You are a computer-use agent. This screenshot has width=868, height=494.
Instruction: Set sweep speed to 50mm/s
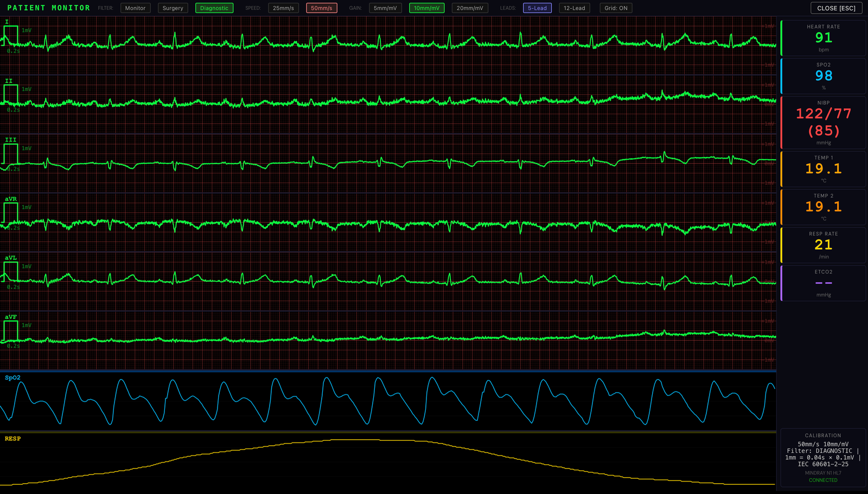coord(322,8)
